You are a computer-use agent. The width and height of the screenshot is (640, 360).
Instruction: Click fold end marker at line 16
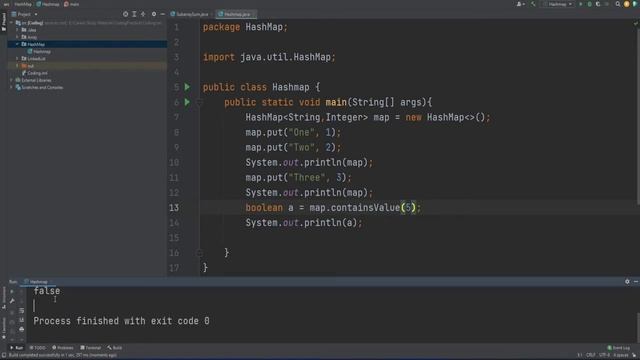coord(200,253)
